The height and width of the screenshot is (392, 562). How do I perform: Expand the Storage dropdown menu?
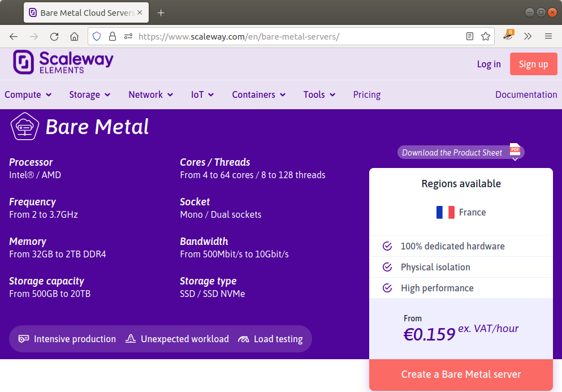point(89,94)
